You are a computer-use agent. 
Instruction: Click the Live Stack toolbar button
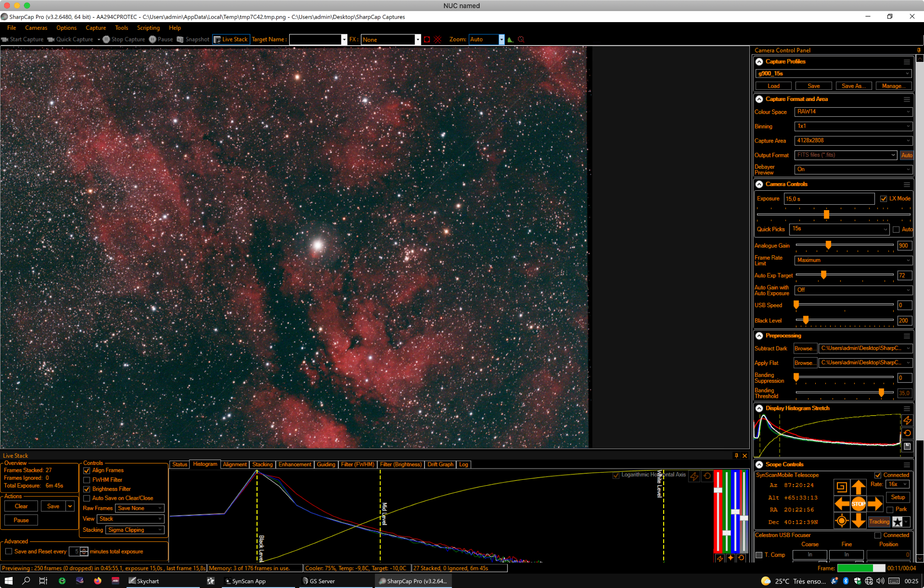tap(231, 39)
